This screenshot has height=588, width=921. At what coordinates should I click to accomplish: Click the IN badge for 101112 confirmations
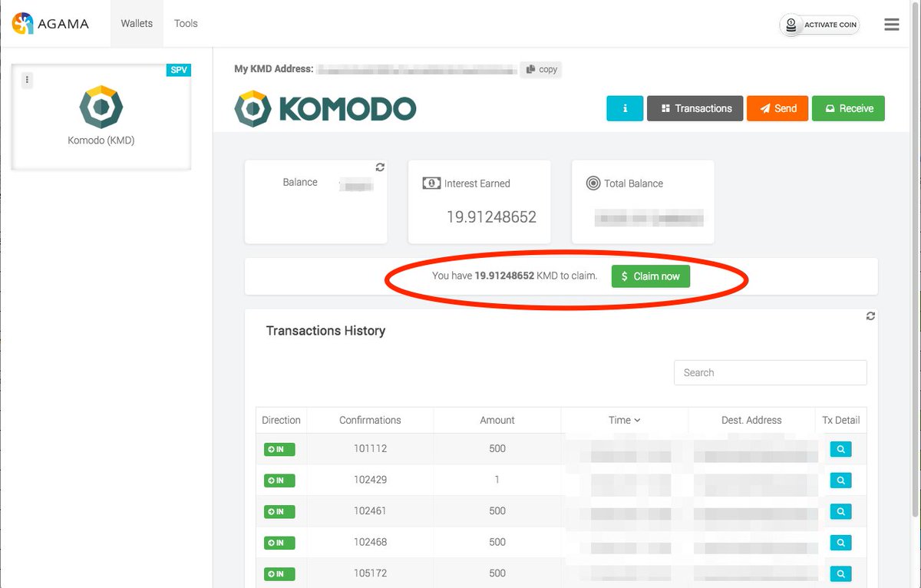pos(279,449)
